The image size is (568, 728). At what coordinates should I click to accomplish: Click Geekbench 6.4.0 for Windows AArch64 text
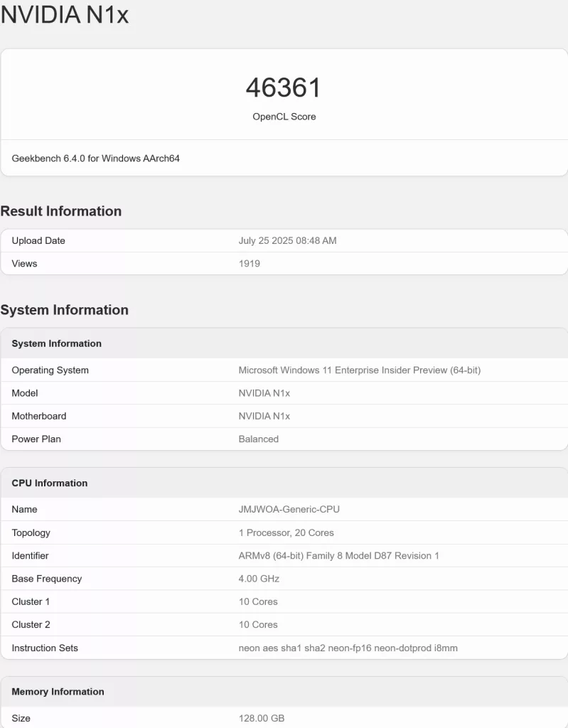point(96,159)
